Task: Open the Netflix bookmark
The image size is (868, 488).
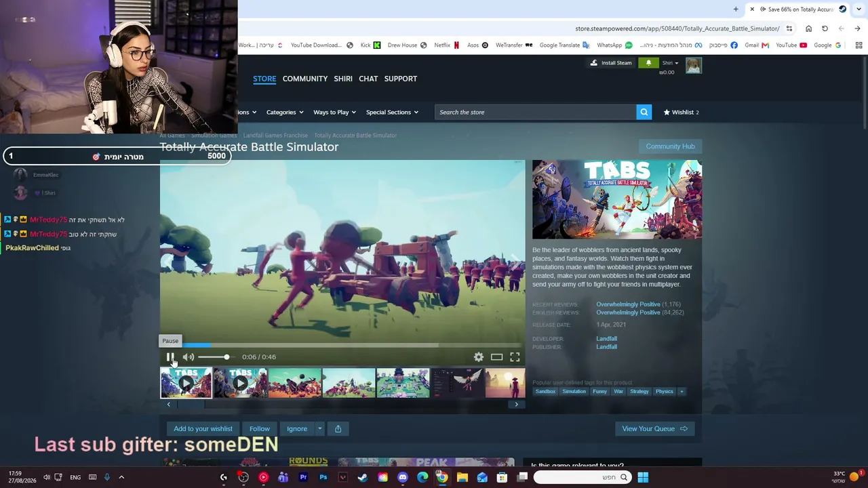Action: tap(446, 45)
